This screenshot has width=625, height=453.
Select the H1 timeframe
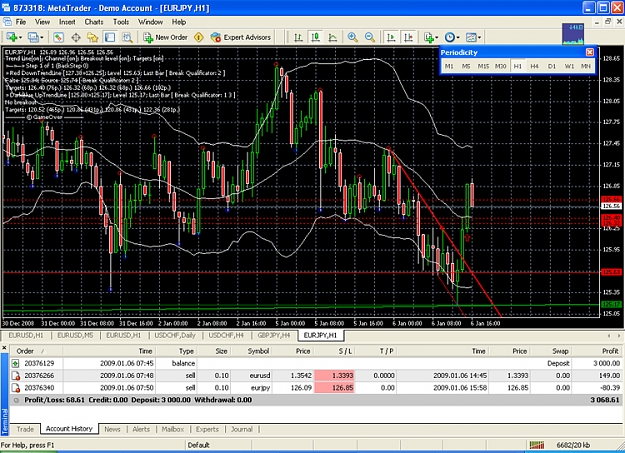tap(517, 66)
